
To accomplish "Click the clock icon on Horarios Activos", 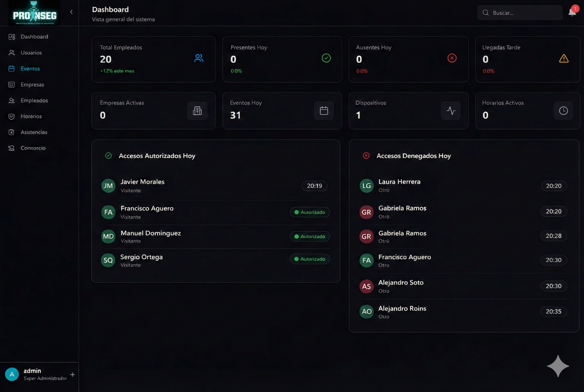I will click(563, 110).
